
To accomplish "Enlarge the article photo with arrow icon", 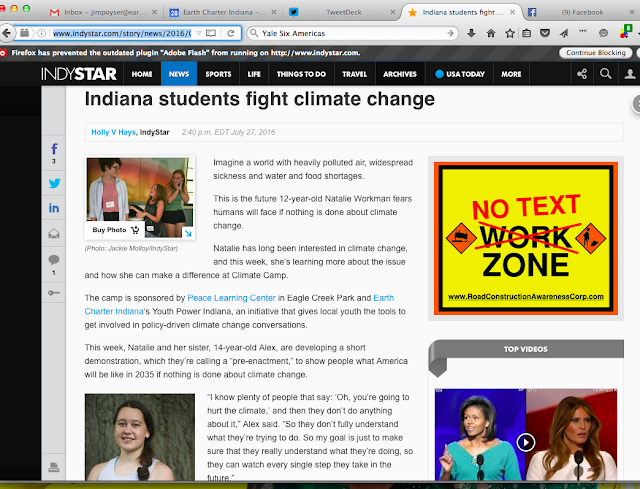I will click(188, 233).
